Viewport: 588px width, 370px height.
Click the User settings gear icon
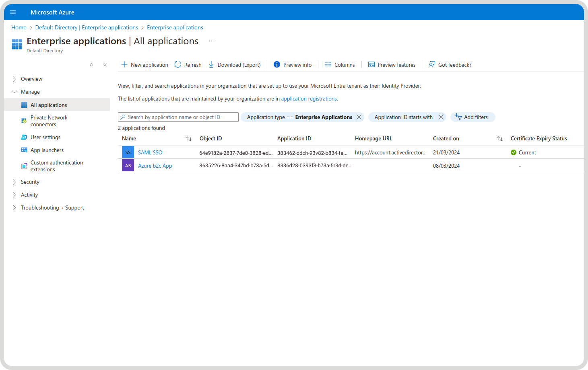pos(24,137)
